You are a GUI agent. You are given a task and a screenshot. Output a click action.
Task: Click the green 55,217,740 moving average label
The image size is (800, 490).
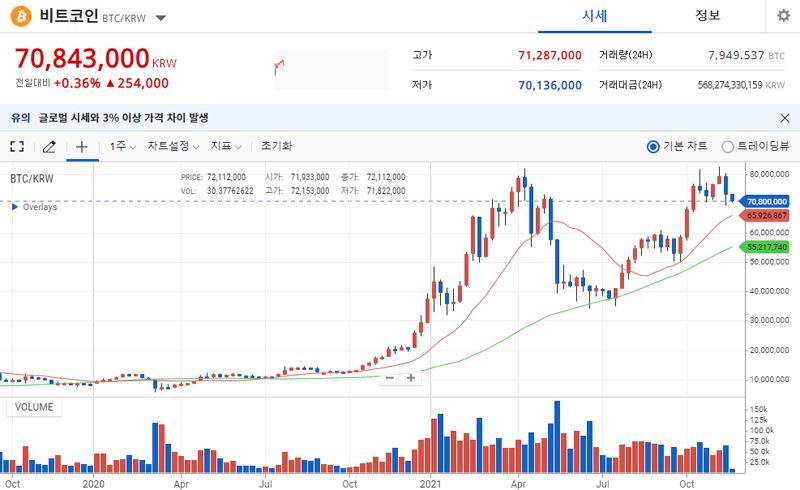coord(765,247)
